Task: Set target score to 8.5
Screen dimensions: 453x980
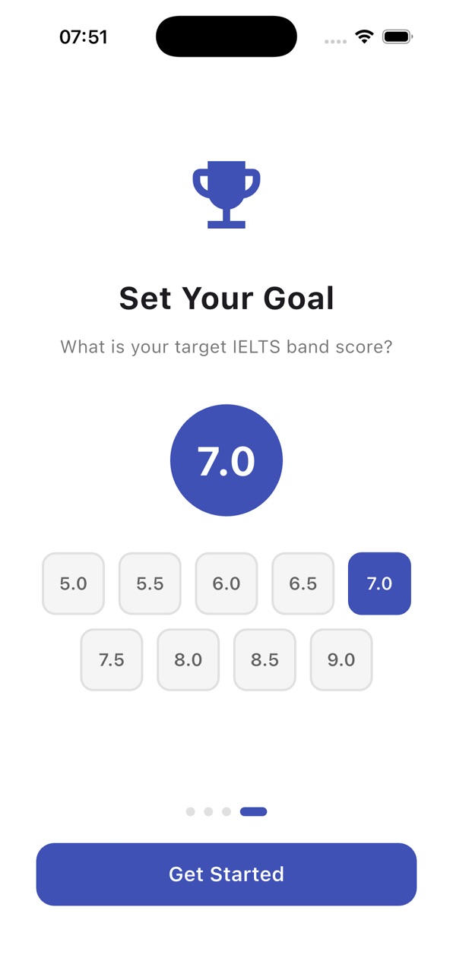Action: [265, 659]
